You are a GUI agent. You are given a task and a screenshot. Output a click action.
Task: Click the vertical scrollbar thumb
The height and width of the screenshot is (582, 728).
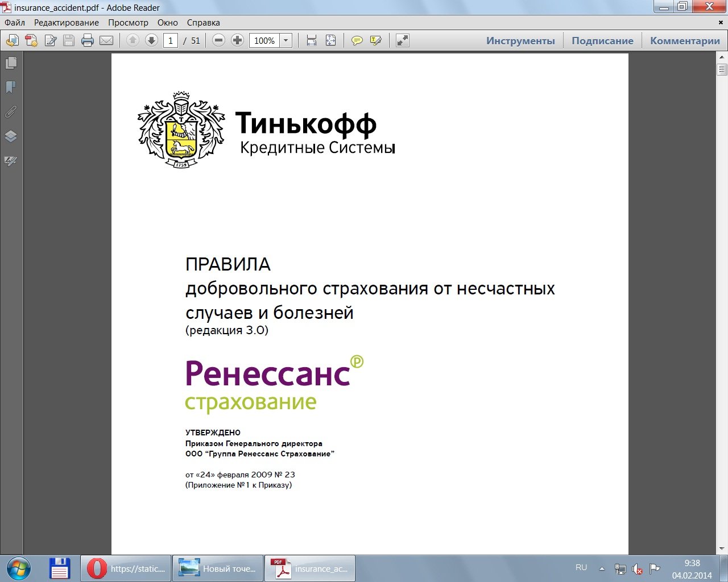tap(722, 69)
